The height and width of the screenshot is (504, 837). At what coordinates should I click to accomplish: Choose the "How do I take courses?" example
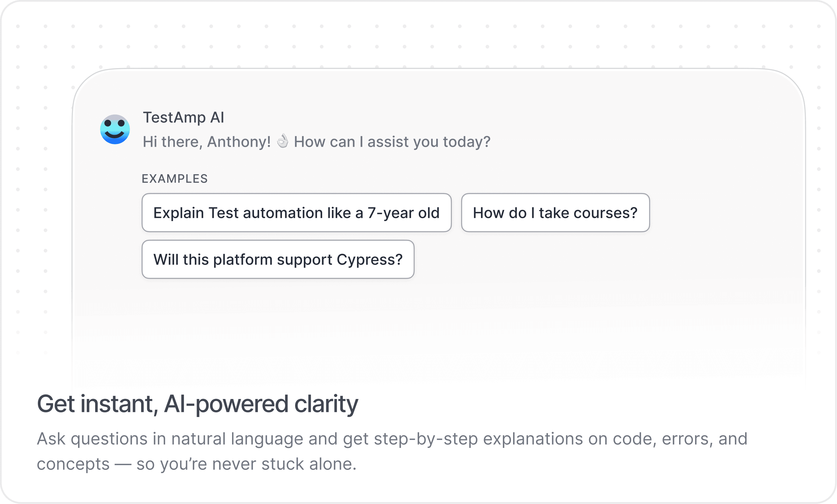[555, 213]
